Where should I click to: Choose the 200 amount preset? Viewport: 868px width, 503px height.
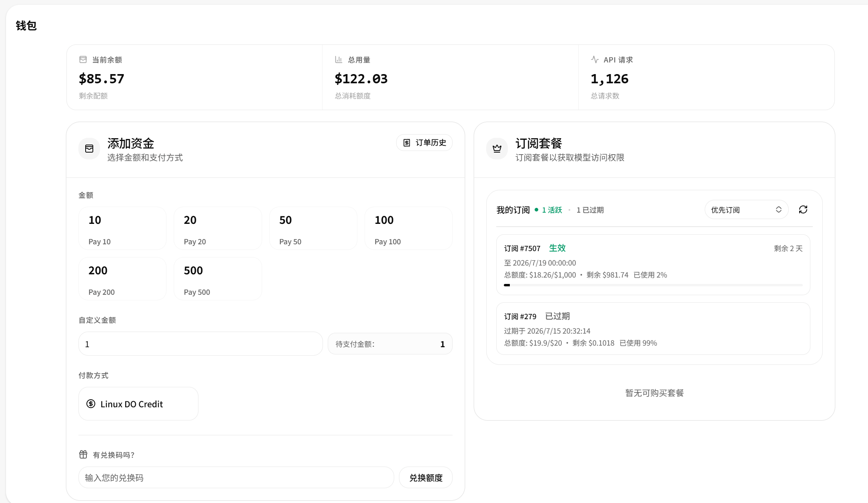[x=122, y=279]
